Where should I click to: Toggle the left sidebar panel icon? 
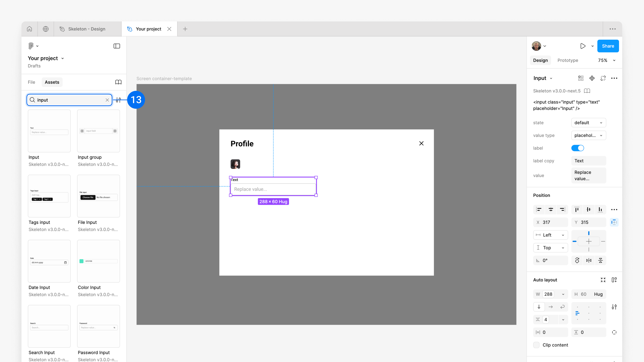[x=117, y=46]
